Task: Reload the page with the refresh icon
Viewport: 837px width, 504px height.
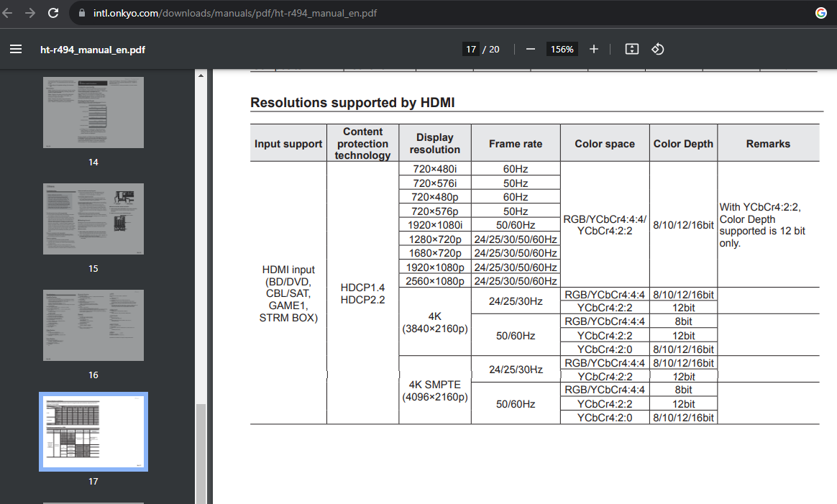Action: pos(53,13)
